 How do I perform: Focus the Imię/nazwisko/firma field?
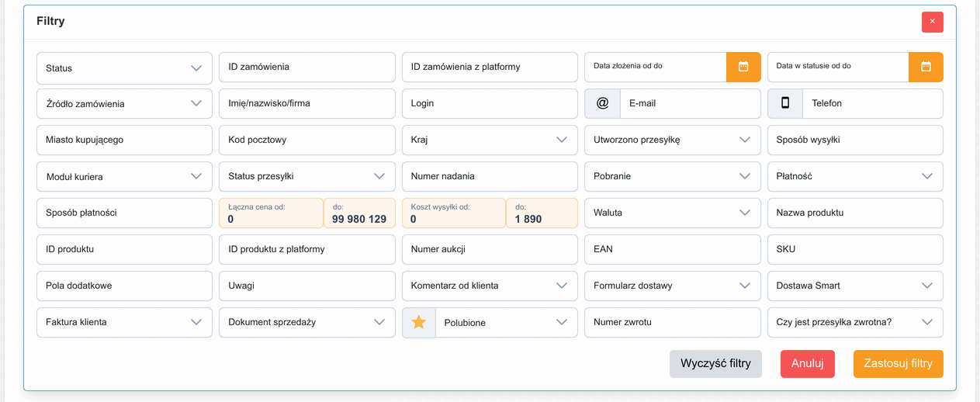tap(307, 103)
